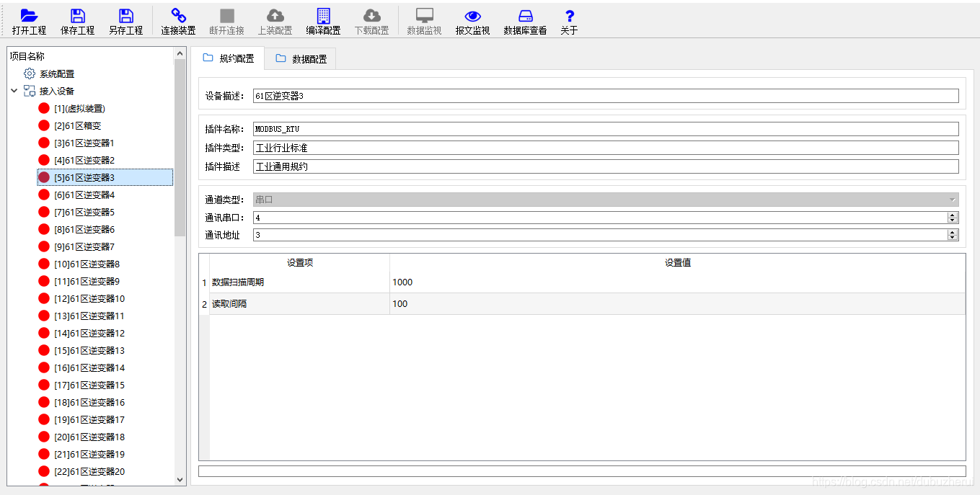980x495 pixels.
Task: Click status dot of selected [5]61区逆变器3
Action: (44, 177)
